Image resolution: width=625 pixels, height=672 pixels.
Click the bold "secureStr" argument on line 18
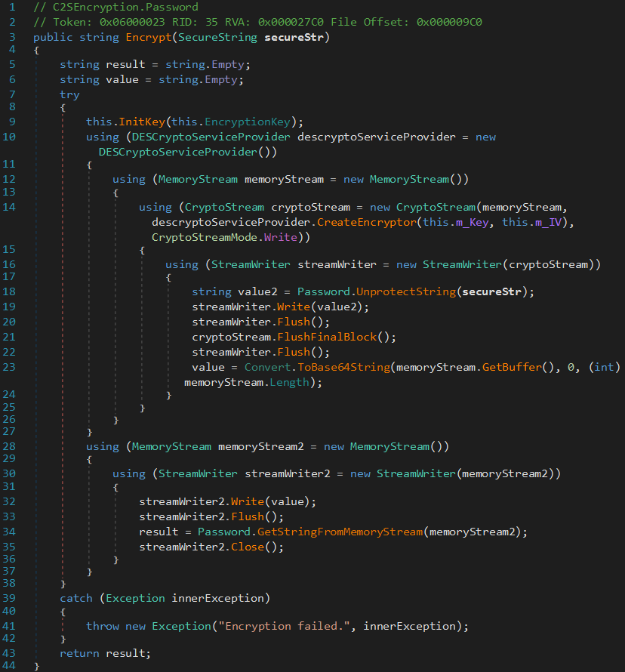click(492, 292)
